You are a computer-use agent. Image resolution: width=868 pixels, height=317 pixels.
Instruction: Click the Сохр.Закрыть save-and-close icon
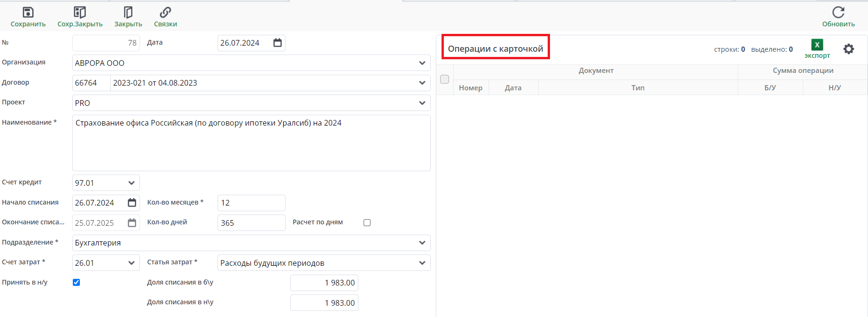[x=80, y=12]
